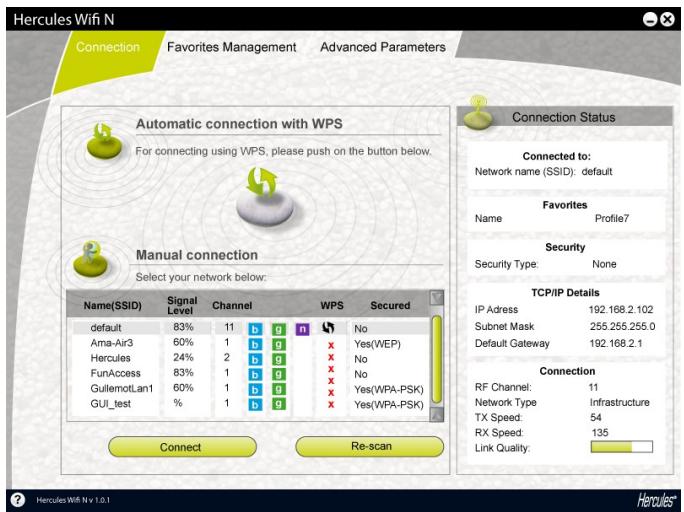Click the Signal Level column header
684x512 pixels.
[182, 305]
